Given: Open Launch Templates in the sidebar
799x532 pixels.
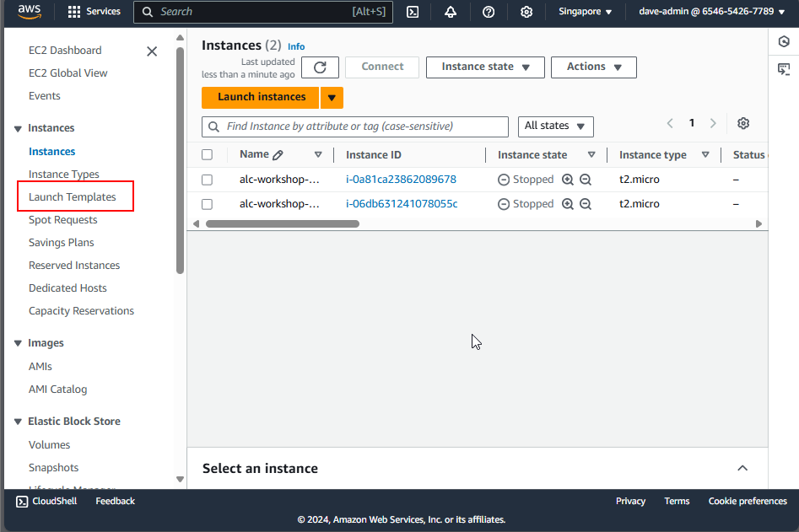Looking at the screenshot, I should 73,197.
